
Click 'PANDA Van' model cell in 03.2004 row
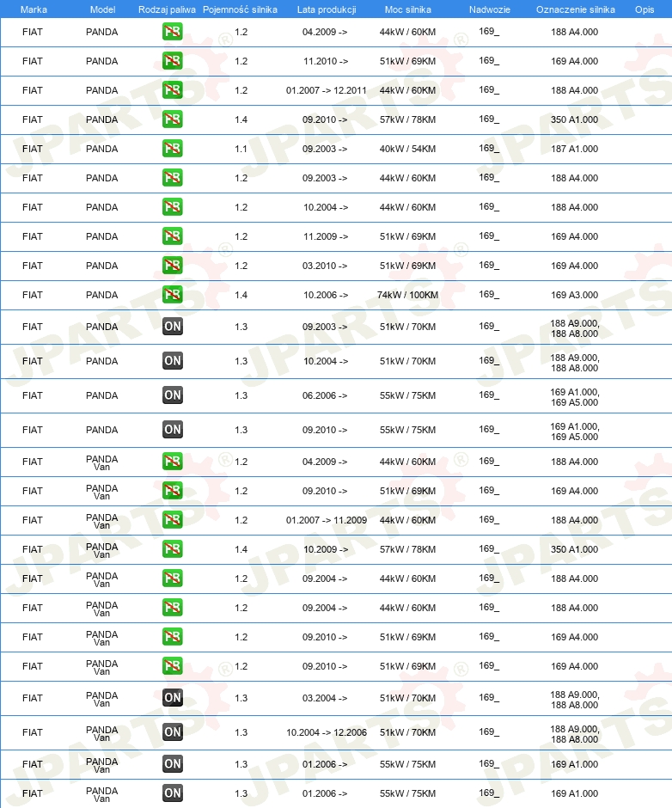pos(102,699)
